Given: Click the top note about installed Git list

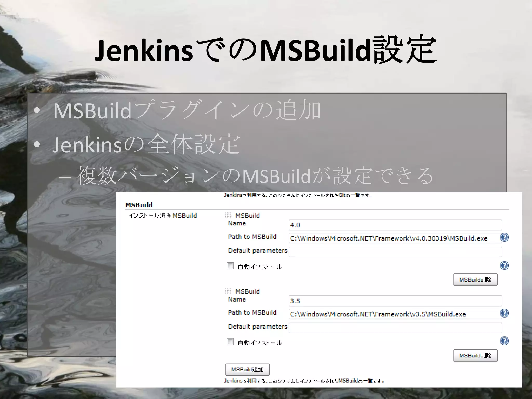Looking at the screenshot, I should tap(298, 195).
